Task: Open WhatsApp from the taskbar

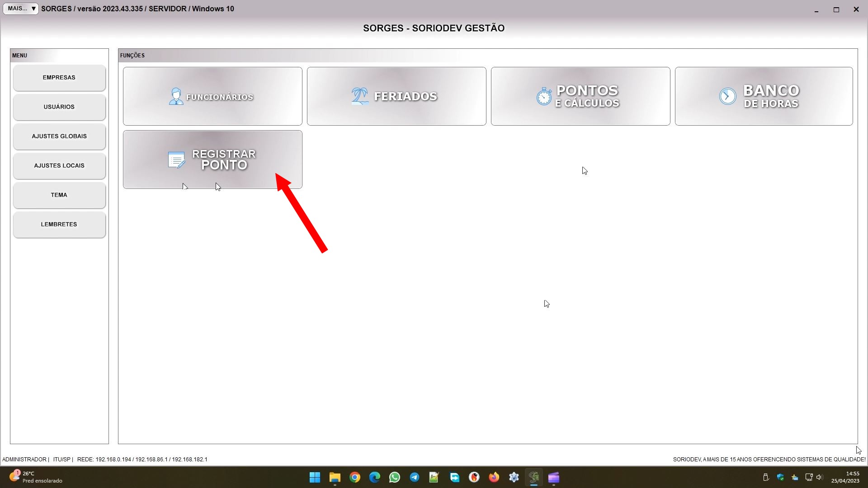Action: coord(394,478)
